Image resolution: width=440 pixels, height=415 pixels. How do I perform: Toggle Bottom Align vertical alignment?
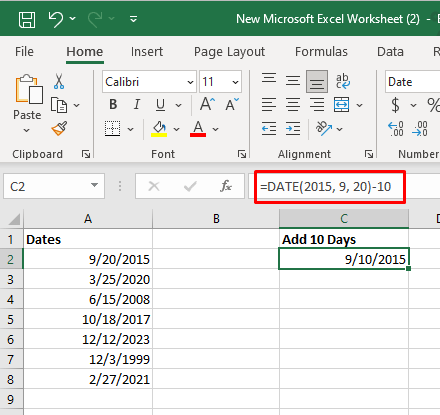tap(317, 81)
